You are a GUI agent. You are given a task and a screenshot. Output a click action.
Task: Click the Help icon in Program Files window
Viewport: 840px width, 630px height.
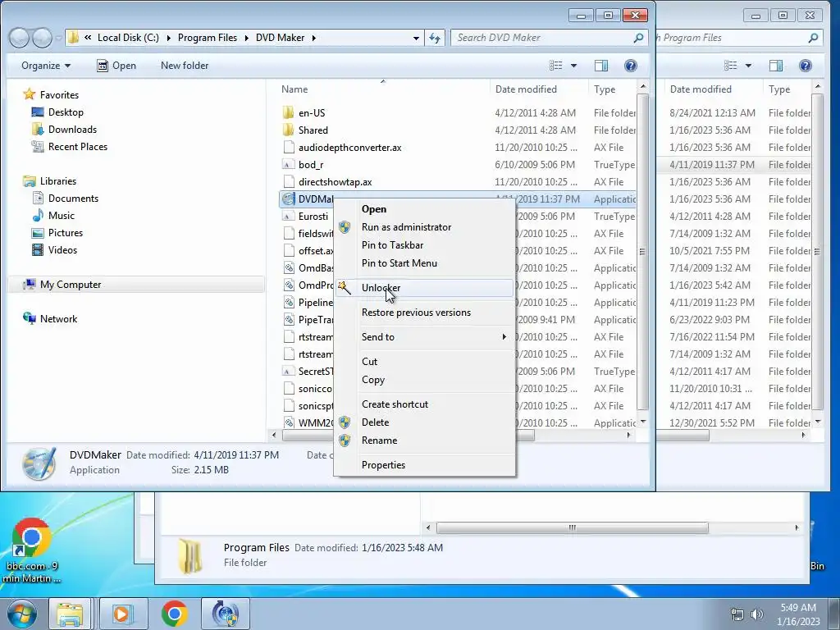point(806,66)
